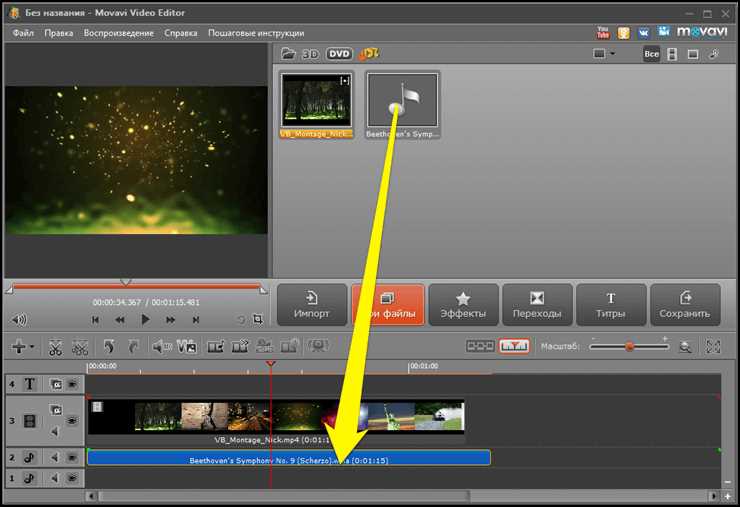Open the add folder icon in media panel
Viewport: 740px width, 507px height.
pyautogui.click(x=288, y=54)
